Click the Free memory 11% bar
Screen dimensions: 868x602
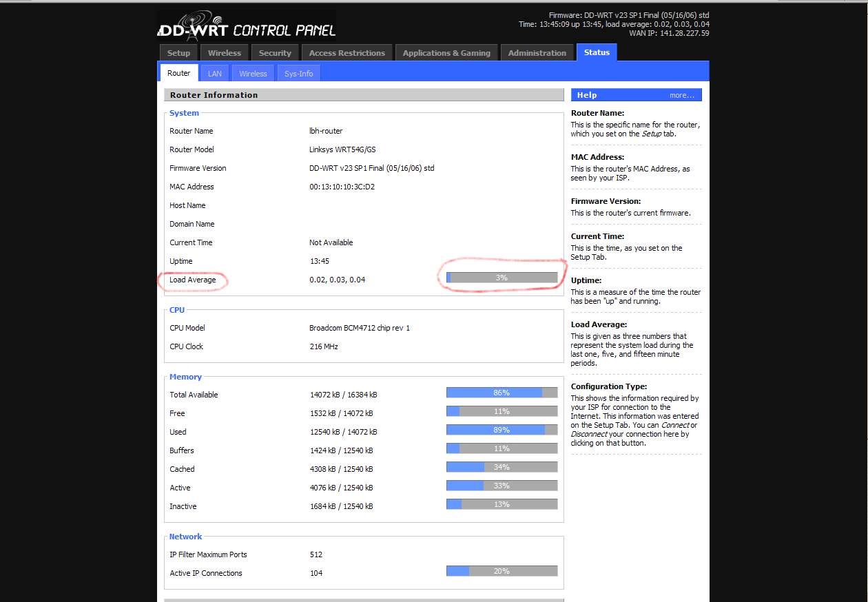click(x=502, y=411)
